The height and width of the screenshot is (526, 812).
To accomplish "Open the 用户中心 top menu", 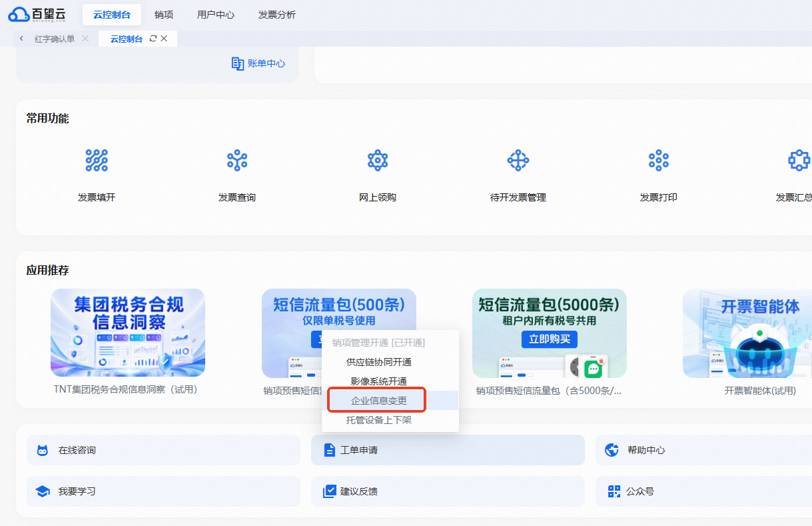I will 216,14.
